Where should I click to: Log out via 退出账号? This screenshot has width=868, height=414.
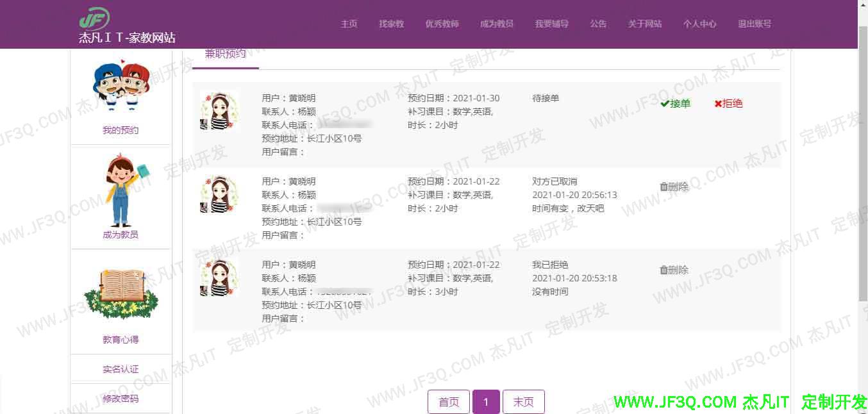[754, 24]
